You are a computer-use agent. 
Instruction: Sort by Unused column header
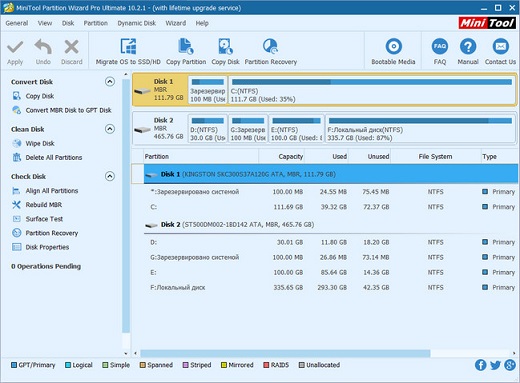coord(369,156)
